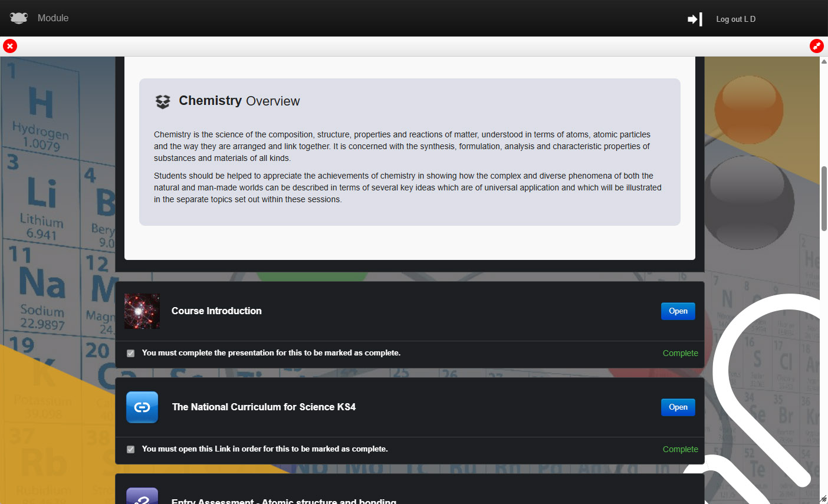This screenshot has height=504, width=828.
Task: Open the Course Introduction presentation
Action: coord(678,311)
